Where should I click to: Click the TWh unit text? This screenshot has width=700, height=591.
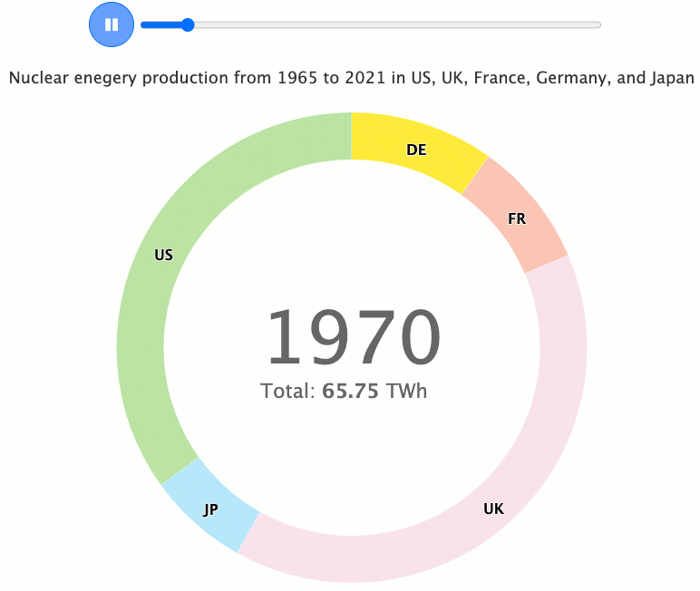(405, 392)
